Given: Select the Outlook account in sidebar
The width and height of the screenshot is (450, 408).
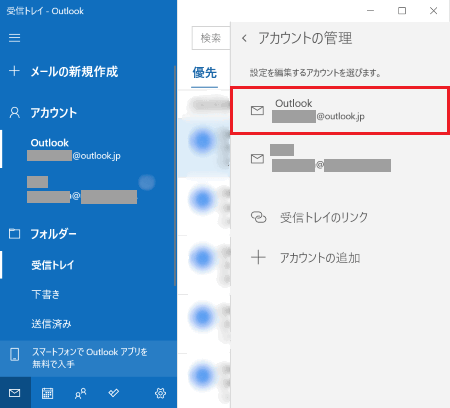Looking at the screenshot, I should 88,149.
